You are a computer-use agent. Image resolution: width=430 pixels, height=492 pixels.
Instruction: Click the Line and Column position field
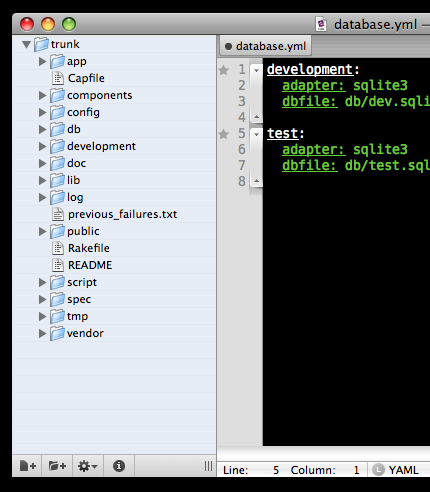pos(292,470)
